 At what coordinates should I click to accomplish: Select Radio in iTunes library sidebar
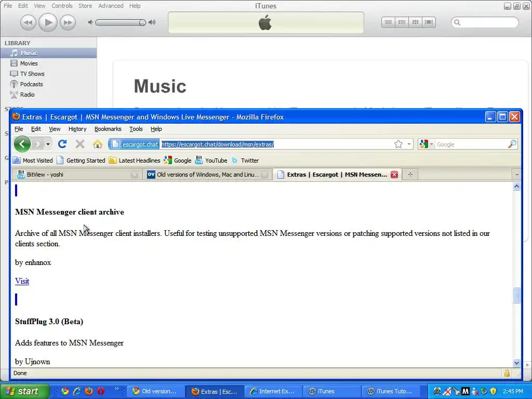tap(48, 95)
